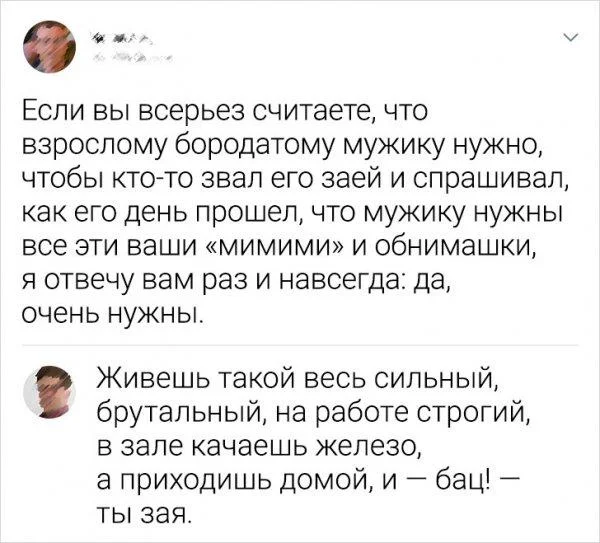Click the divider line between tweet and reply
The image size is (600, 543).
pyautogui.click(x=300, y=345)
